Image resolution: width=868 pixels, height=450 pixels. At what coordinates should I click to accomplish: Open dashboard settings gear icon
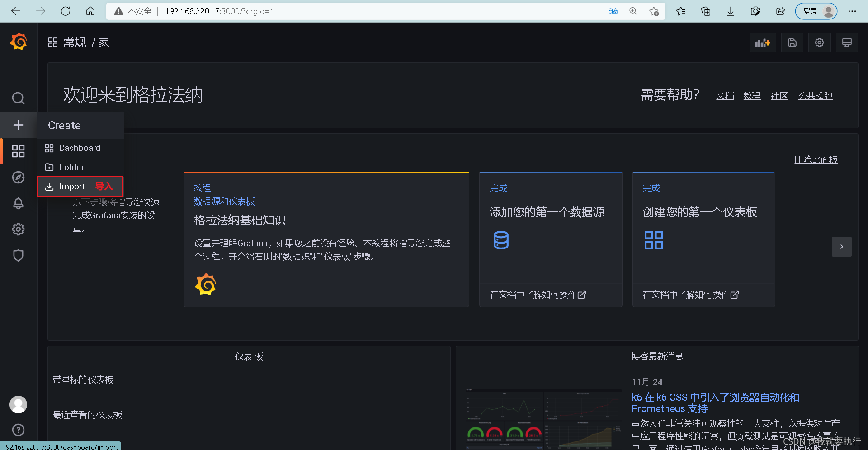(x=819, y=42)
